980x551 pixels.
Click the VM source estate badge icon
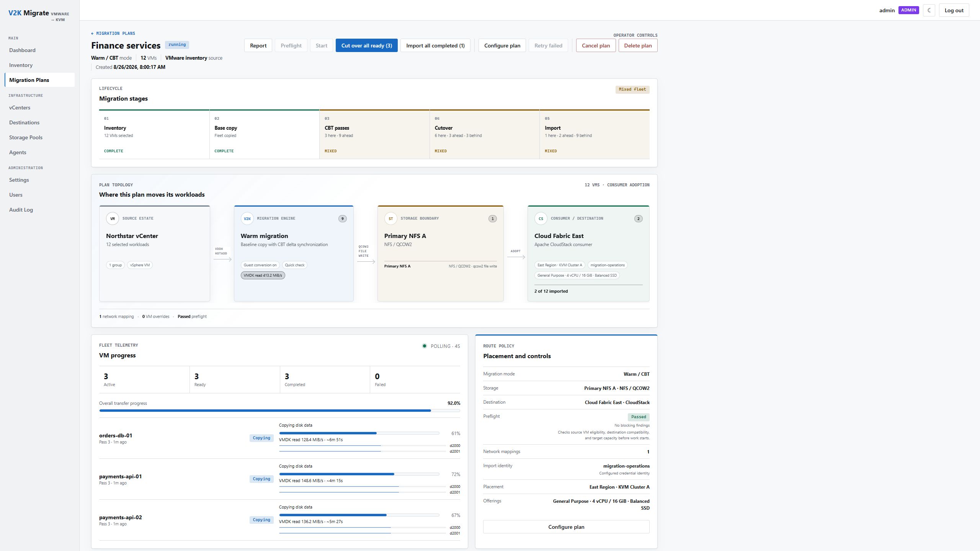113,219
